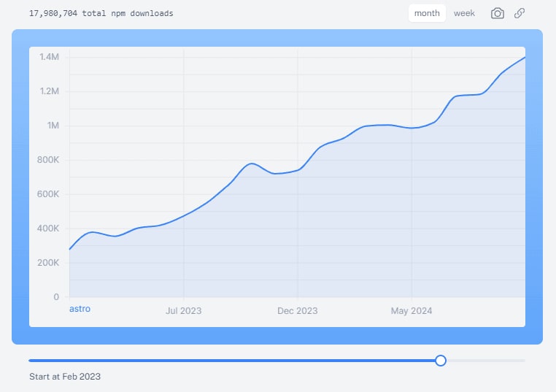Click the 600K y-axis label
This screenshot has height=392, width=556.
click(47, 194)
